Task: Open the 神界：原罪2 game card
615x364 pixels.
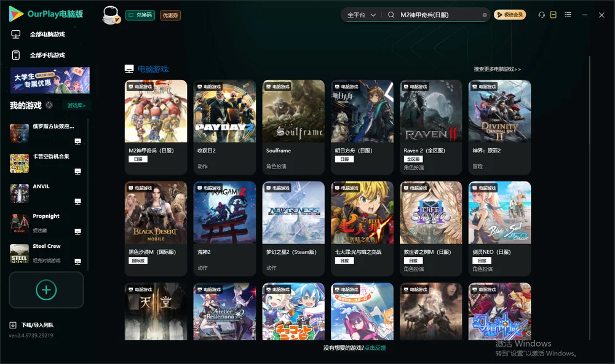Action: 499,127
